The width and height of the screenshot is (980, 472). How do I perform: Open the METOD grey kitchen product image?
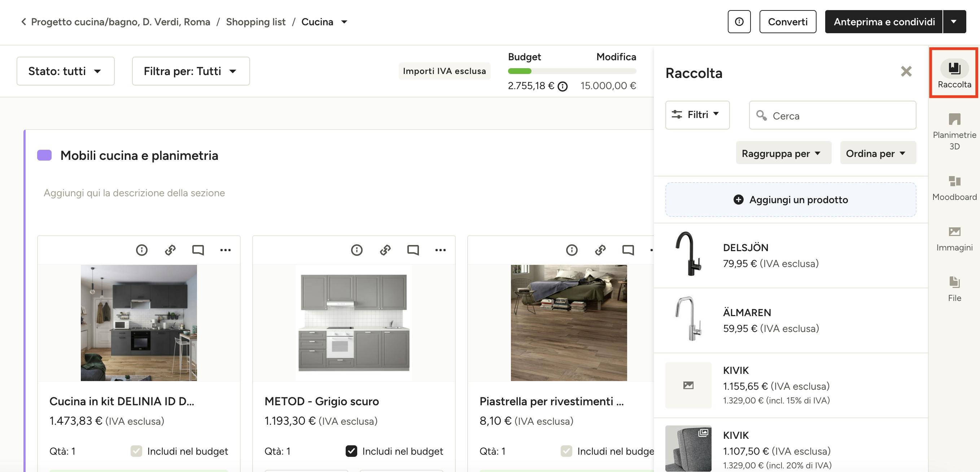354,323
